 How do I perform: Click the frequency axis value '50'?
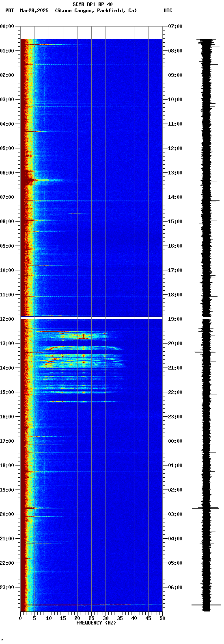(162, 618)
